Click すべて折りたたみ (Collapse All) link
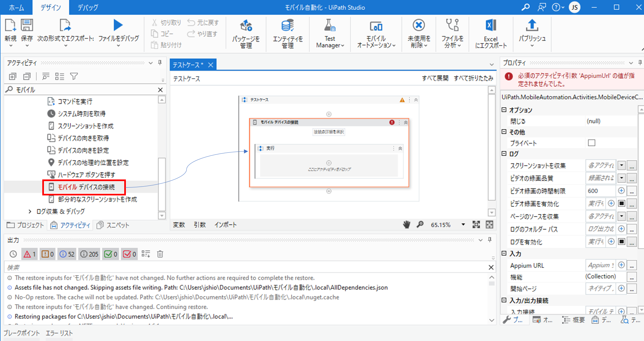Screen dimensions: 644x341 (474, 78)
